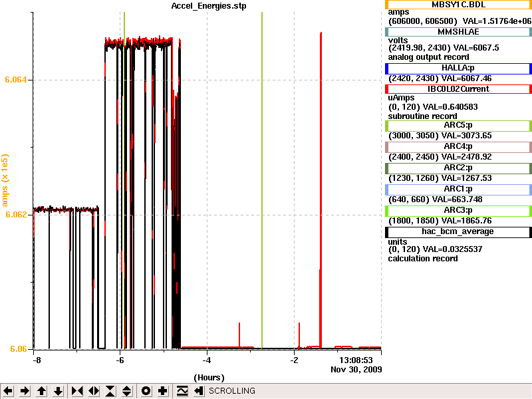The height and width of the screenshot is (399, 532).
Task: Click the 'amps (x 1e5)' y-axis label
Action: 5,180
